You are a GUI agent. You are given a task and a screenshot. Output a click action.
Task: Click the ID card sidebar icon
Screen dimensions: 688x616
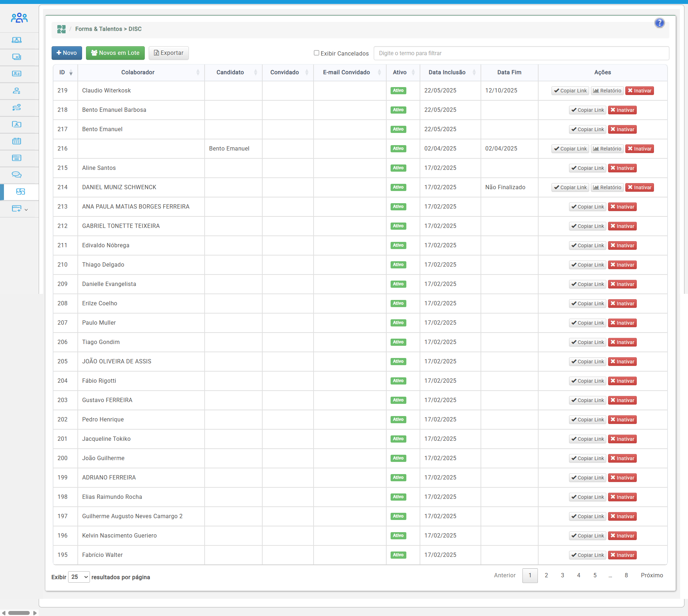(x=16, y=74)
